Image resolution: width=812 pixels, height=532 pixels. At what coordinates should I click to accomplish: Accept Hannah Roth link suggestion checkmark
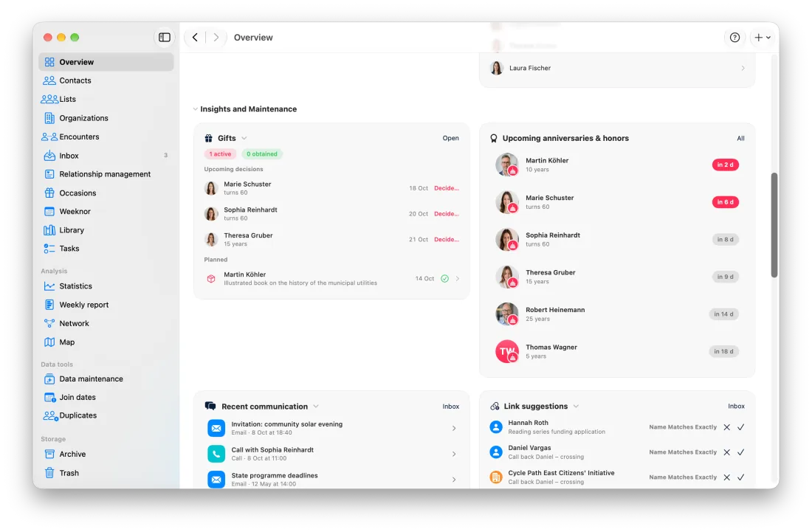pos(740,427)
